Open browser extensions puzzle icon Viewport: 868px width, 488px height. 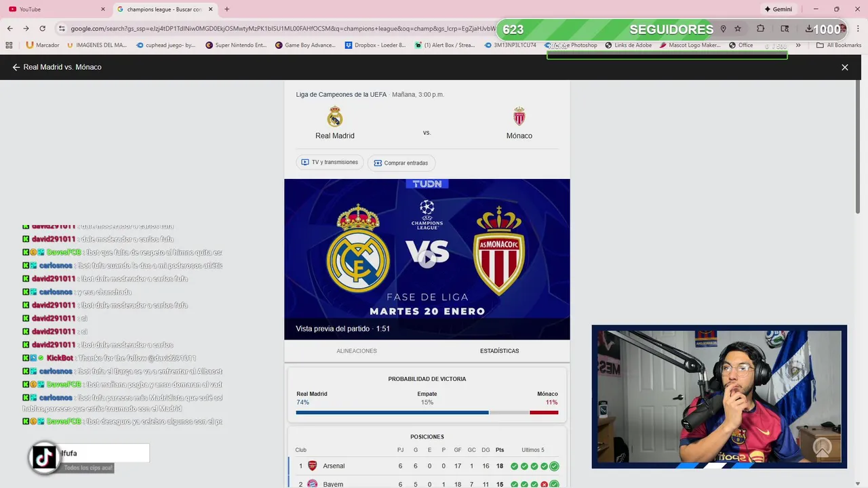coord(760,28)
